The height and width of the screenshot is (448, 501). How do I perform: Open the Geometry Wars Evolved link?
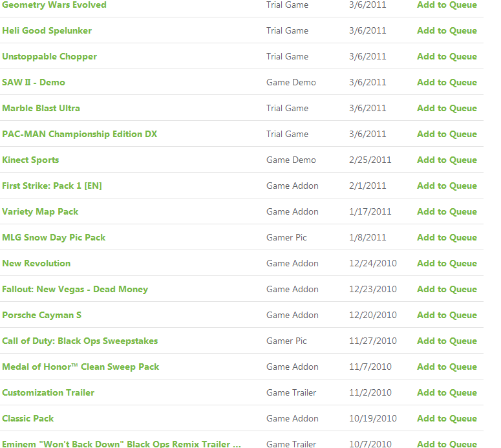pyautogui.click(x=54, y=5)
